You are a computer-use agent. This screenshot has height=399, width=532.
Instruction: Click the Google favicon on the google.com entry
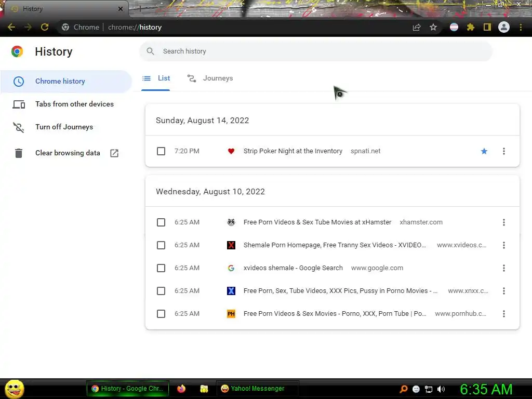[231, 268]
